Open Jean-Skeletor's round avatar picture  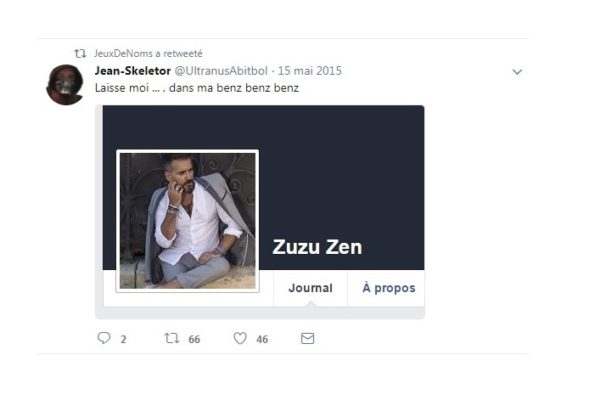tap(65, 85)
